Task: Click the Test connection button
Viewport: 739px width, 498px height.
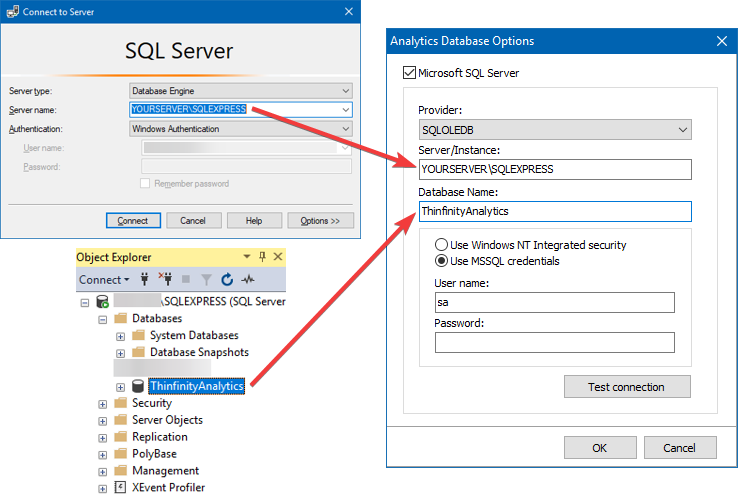Action: coord(627,386)
